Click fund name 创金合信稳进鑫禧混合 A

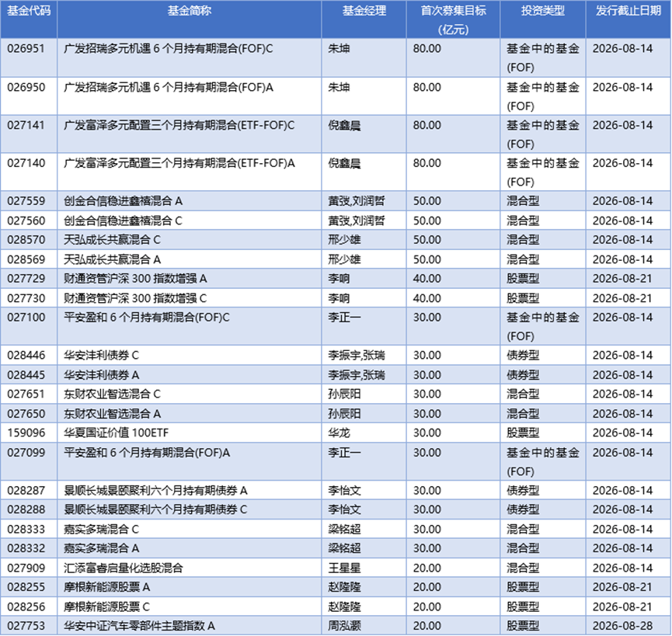pos(123,201)
